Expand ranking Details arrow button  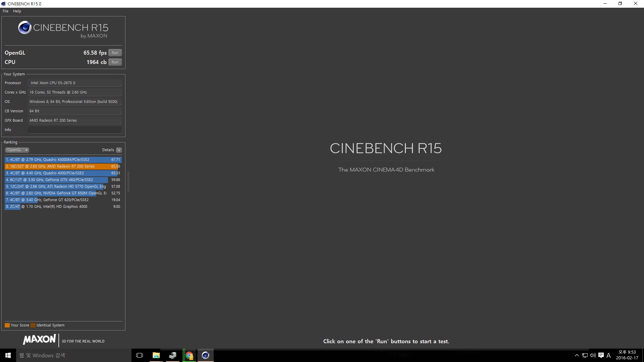(x=119, y=150)
